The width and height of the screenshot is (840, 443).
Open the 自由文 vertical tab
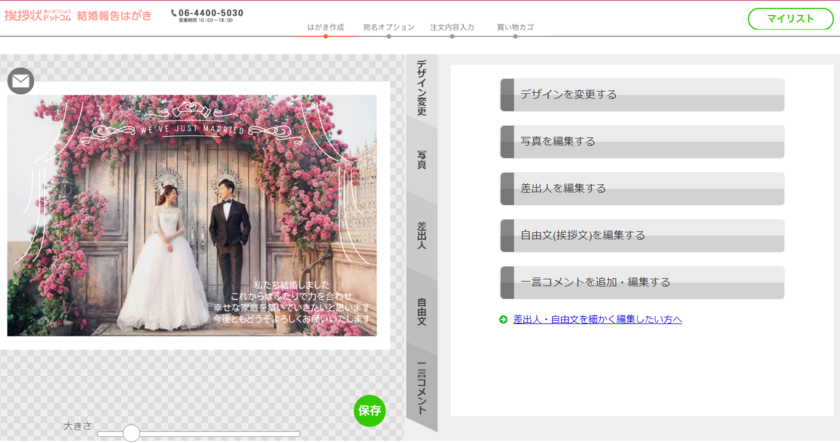(422, 311)
